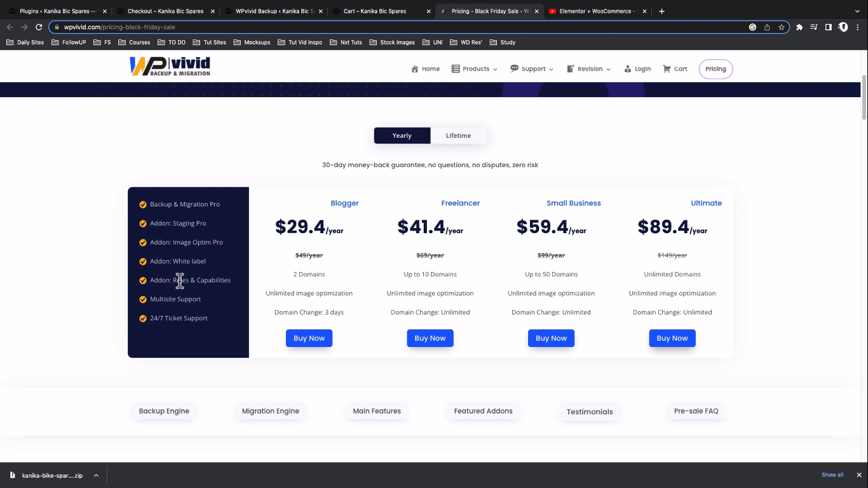The width and height of the screenshot is (868, 488).
Task: Jump to Testimonials section
Action: coord(590,412)
